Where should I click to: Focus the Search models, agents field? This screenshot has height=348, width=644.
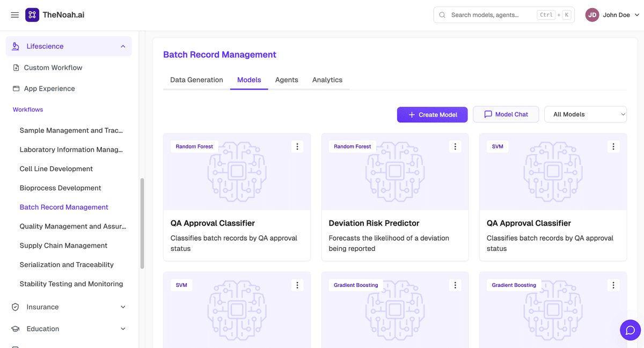point(504,15)
